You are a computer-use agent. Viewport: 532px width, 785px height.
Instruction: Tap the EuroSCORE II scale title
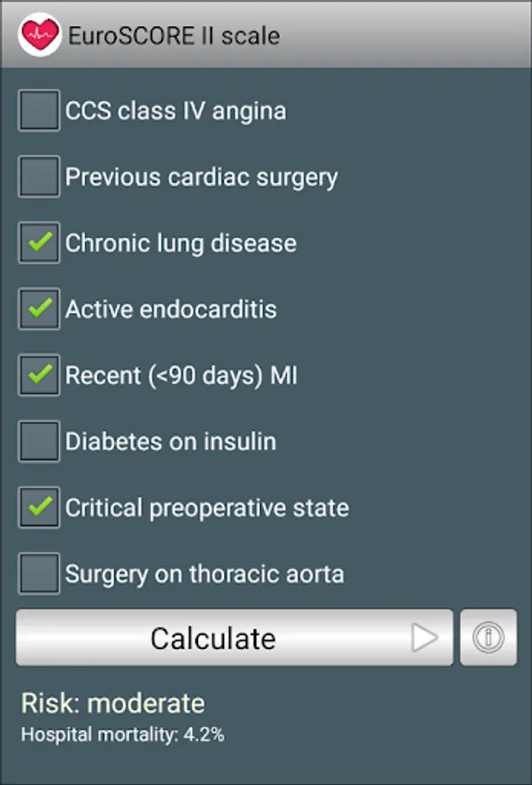(174, 36)
